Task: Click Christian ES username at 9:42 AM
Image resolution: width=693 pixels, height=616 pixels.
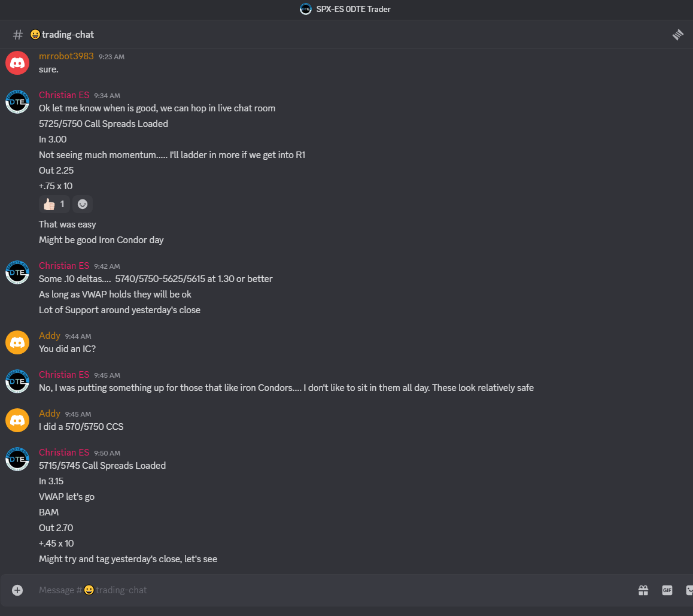Action: click(64, 266)
